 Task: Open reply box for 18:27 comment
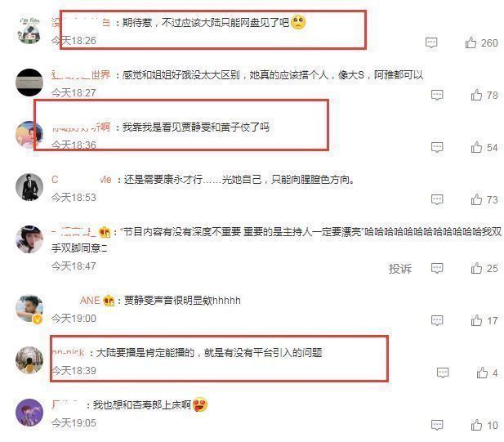[x=437, y=95]
